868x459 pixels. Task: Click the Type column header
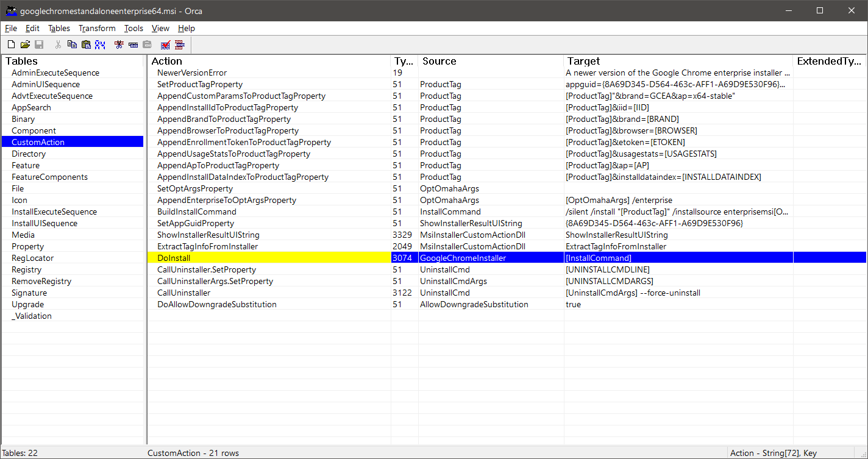tap(405, 61)
